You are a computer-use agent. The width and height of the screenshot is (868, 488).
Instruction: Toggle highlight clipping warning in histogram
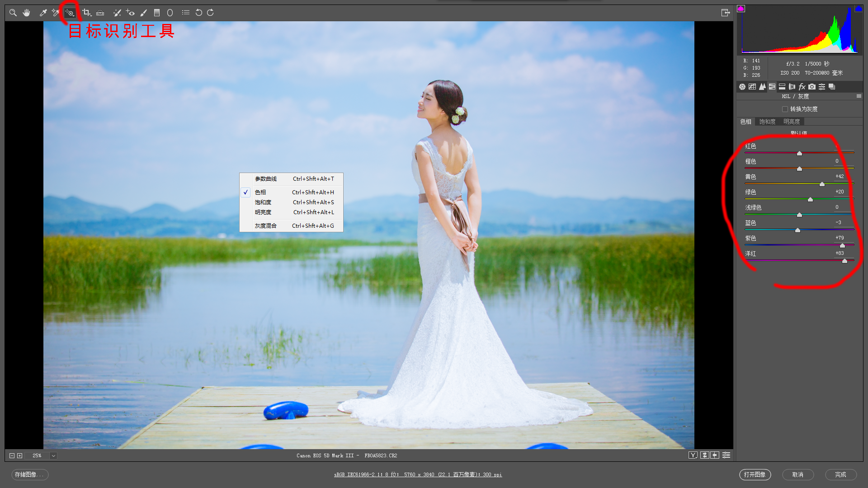(859, 9)
